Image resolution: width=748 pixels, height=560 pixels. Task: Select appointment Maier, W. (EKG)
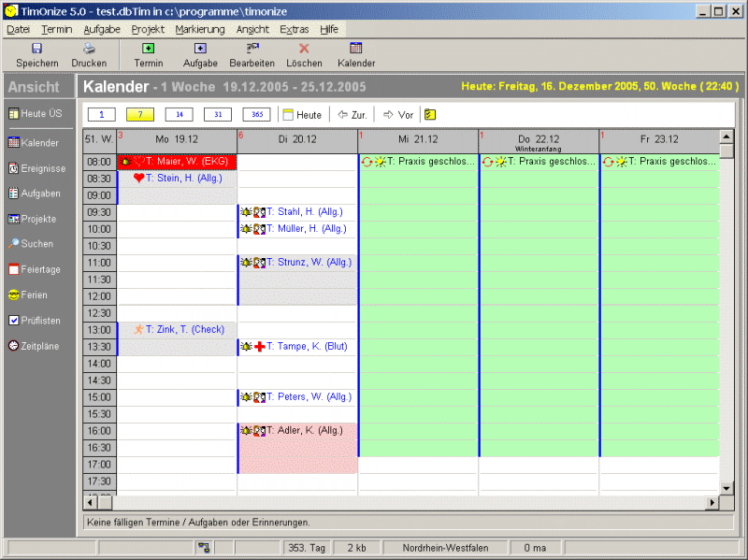[x=177, y=162]
